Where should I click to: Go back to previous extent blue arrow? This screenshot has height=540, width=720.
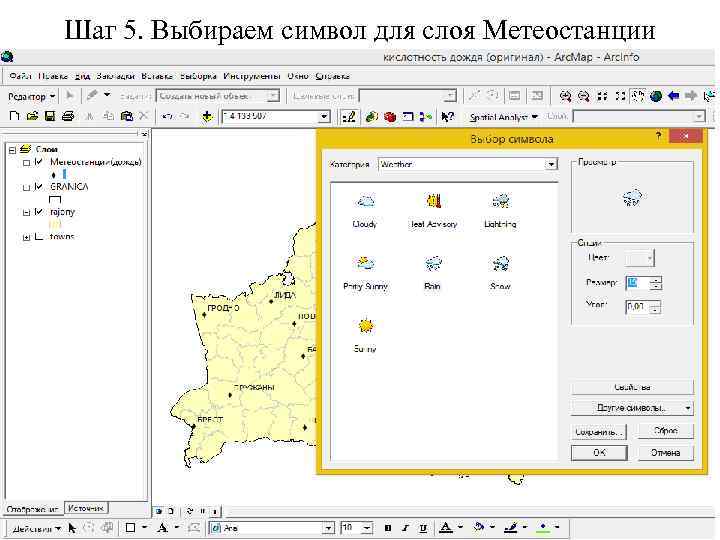click(674, 96)
